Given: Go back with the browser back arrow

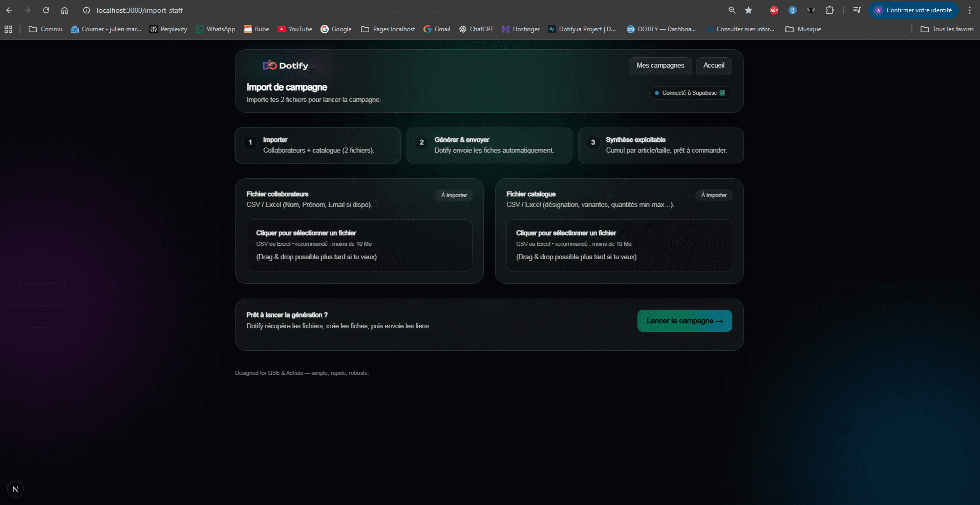Looking at the screenshot, I should click(x=9, y=10).
